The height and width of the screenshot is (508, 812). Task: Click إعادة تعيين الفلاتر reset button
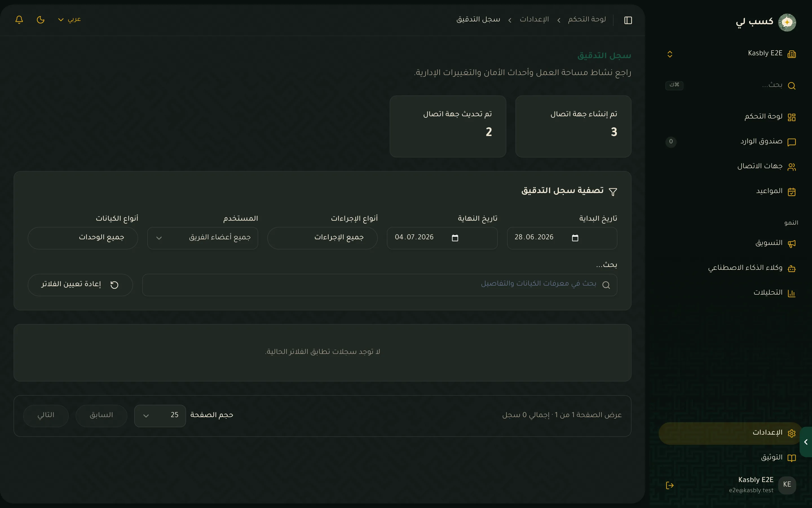point(80,285)
